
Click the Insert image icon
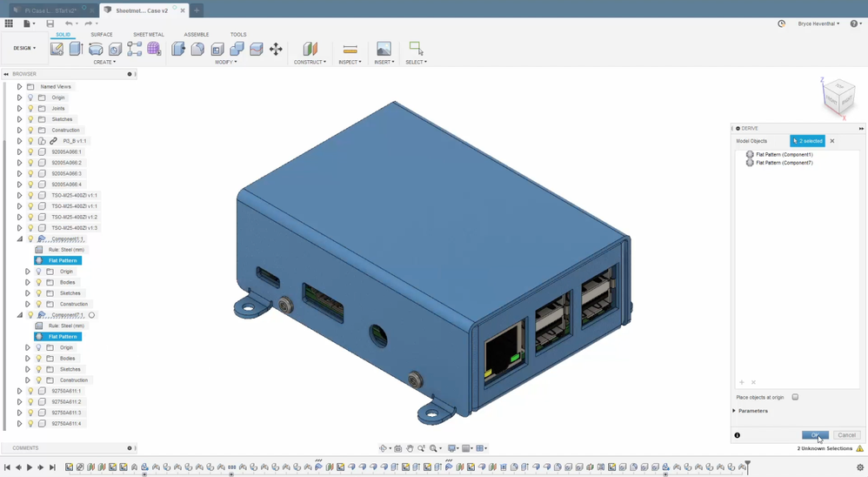pyautogui.click(x=384, y=49)
